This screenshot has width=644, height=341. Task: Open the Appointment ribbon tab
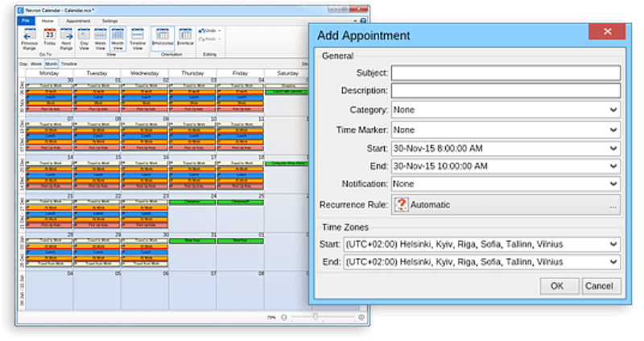77,19
